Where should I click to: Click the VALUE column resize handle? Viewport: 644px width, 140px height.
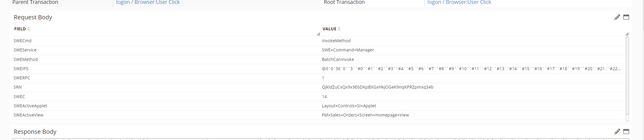(627, 34)
